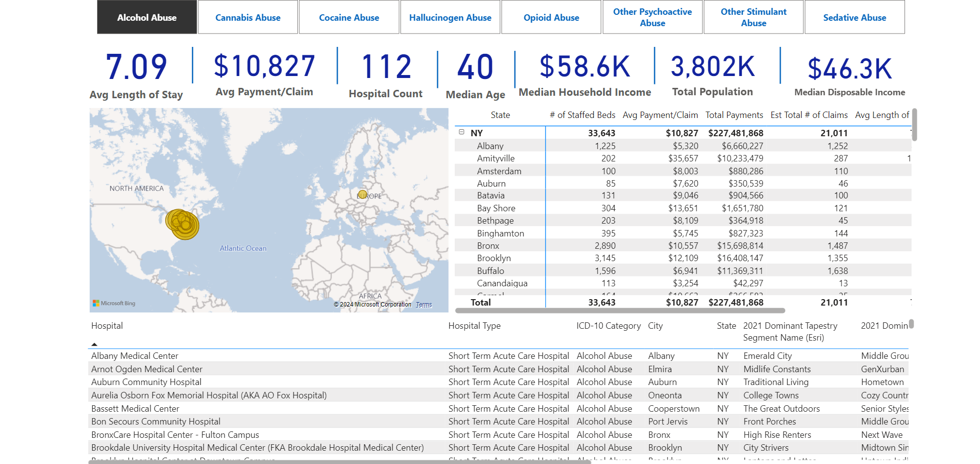The height and width of the screenshot is (464, 980).
Task: Switch to Opioid Abuse category
Action: (x=551, y=17)
